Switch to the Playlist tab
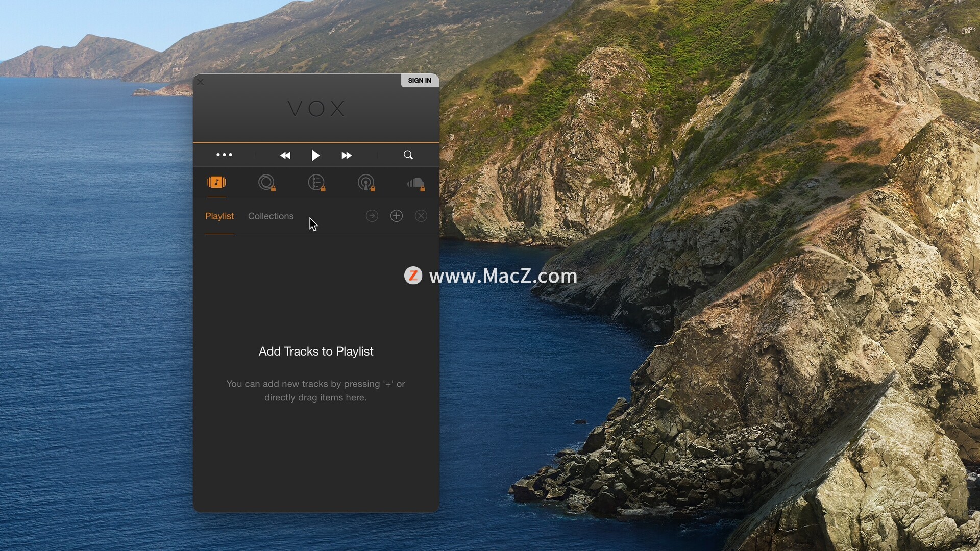Screen dimensions: 980x551 219,216
